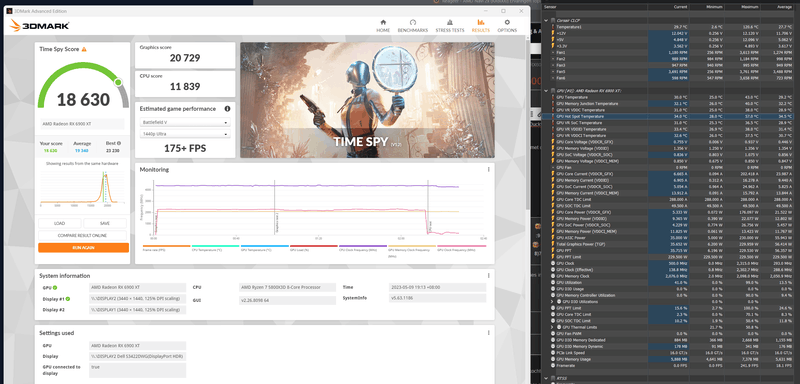Click the Estimated game performance info icon
Image resolution: width=800 pixels, height=384 pixels.
click(x=227, y=109)
